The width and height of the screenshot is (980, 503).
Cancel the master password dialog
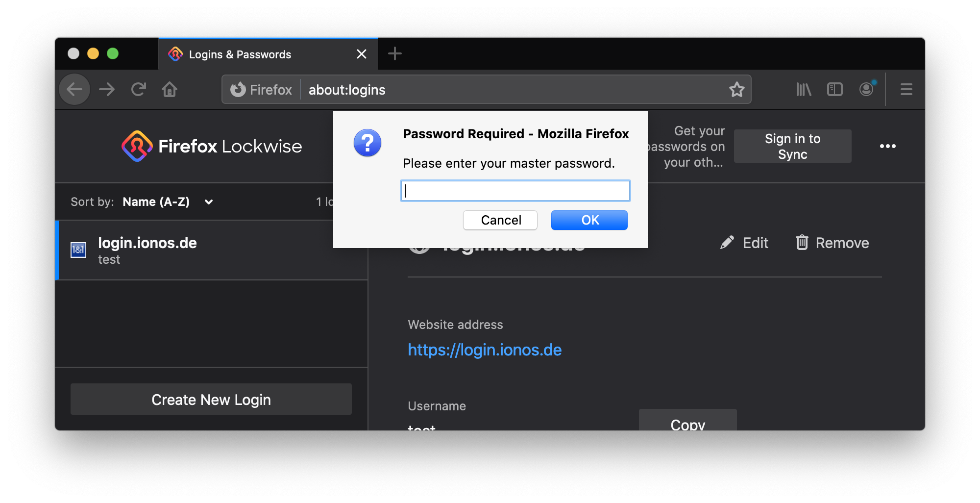click(500, 220)
